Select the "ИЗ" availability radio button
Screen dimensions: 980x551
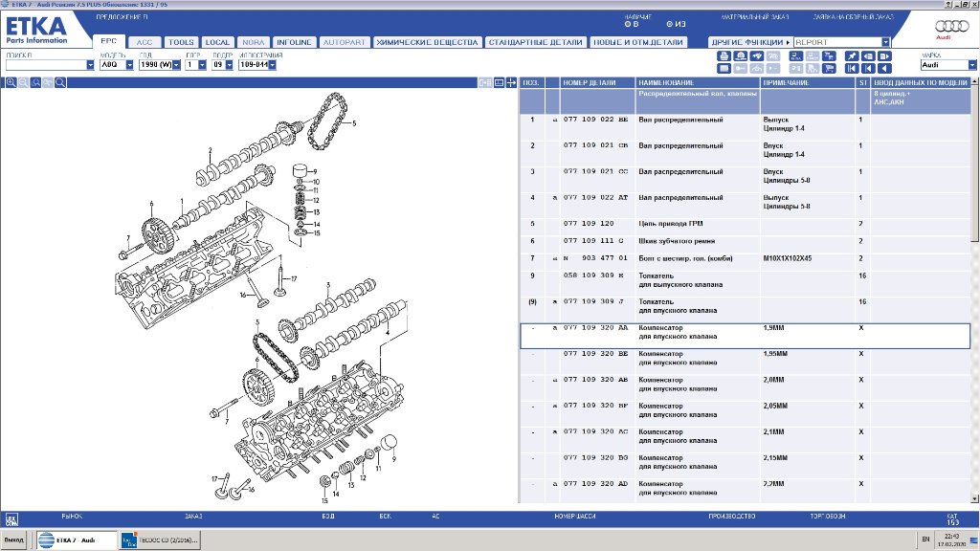670,24
